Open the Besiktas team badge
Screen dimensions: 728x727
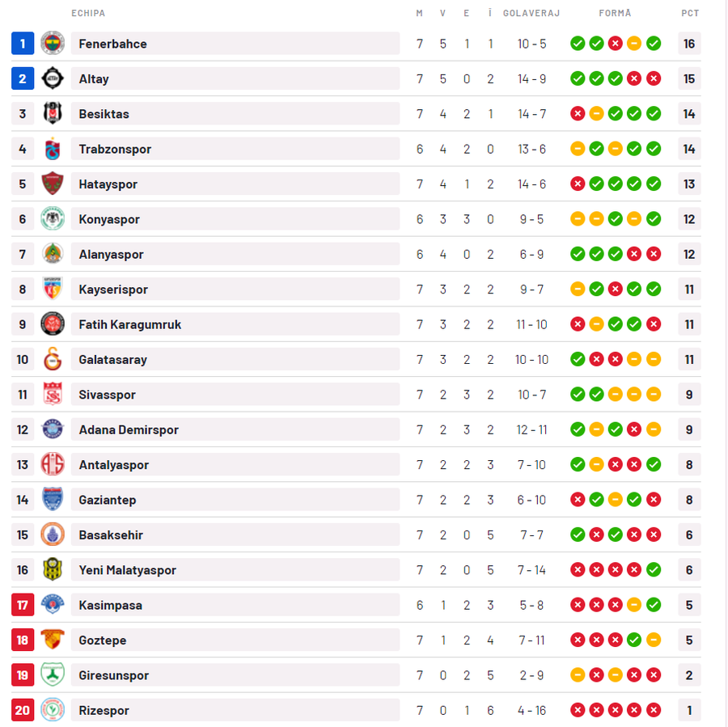[x=53, y=114]
